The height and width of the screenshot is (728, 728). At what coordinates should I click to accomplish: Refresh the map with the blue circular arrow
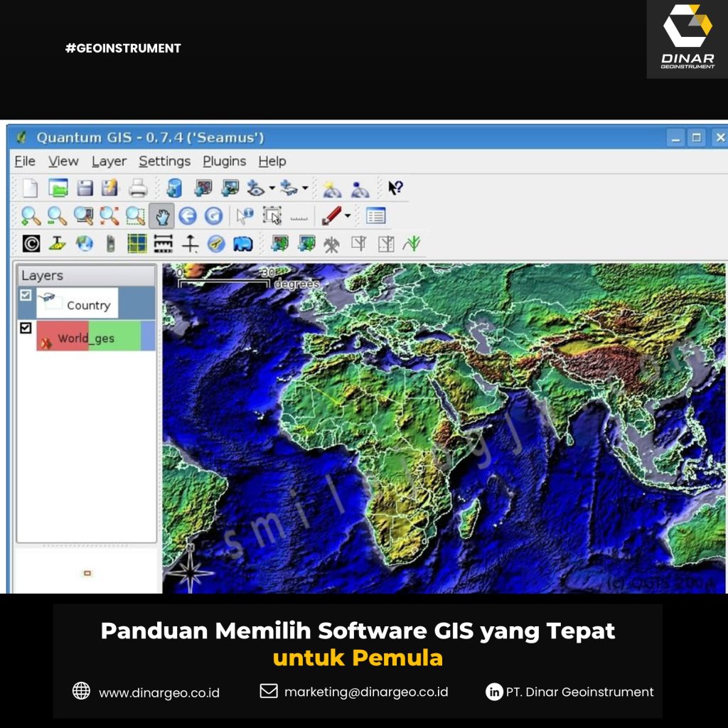coord(213,216)
